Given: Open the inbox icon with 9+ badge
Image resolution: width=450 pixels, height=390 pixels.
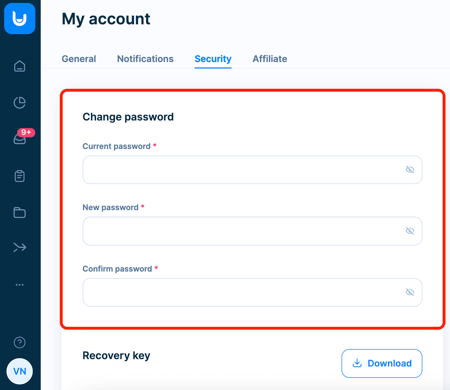Looking at the screenshot, I should (x=22, y=137).
